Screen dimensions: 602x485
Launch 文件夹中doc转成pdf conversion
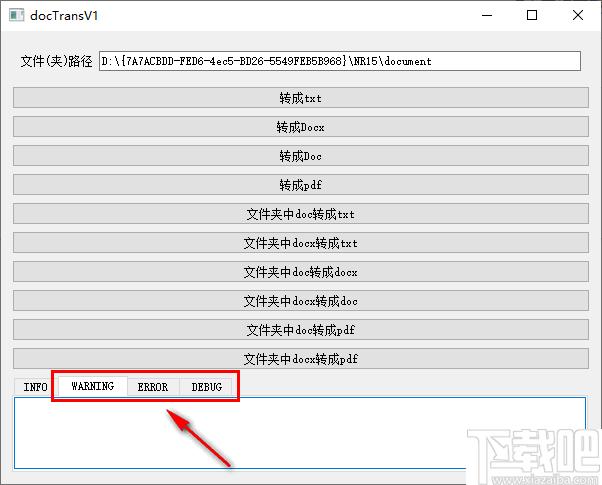(x=301, y=330)
